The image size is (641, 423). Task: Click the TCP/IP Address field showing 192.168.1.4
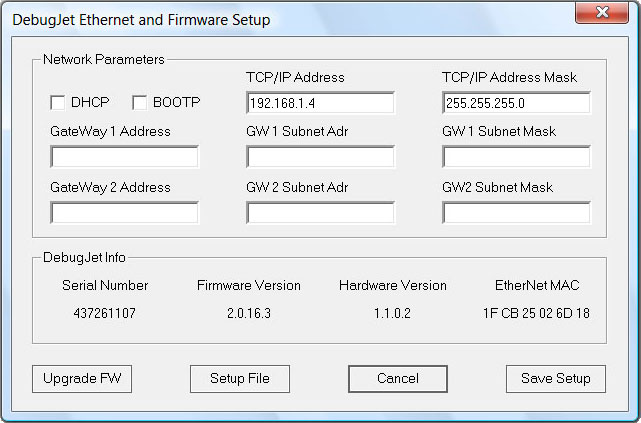point(320,103)
